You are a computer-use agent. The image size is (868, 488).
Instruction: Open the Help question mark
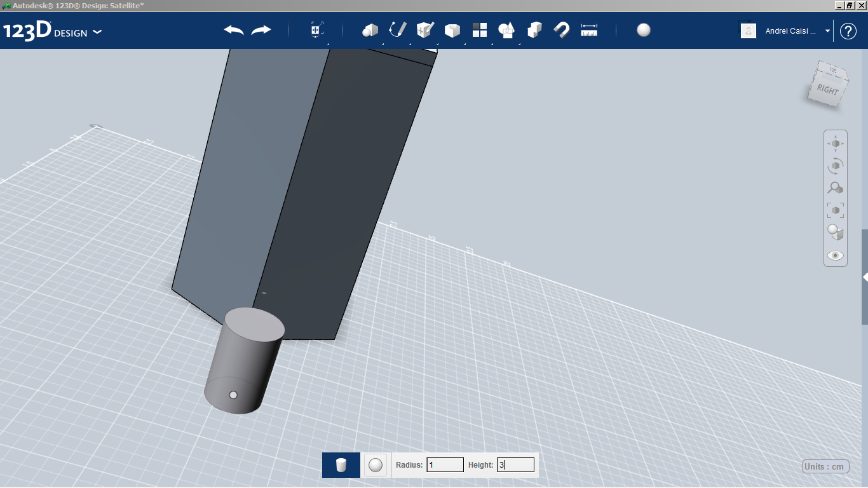pos(848,30)
